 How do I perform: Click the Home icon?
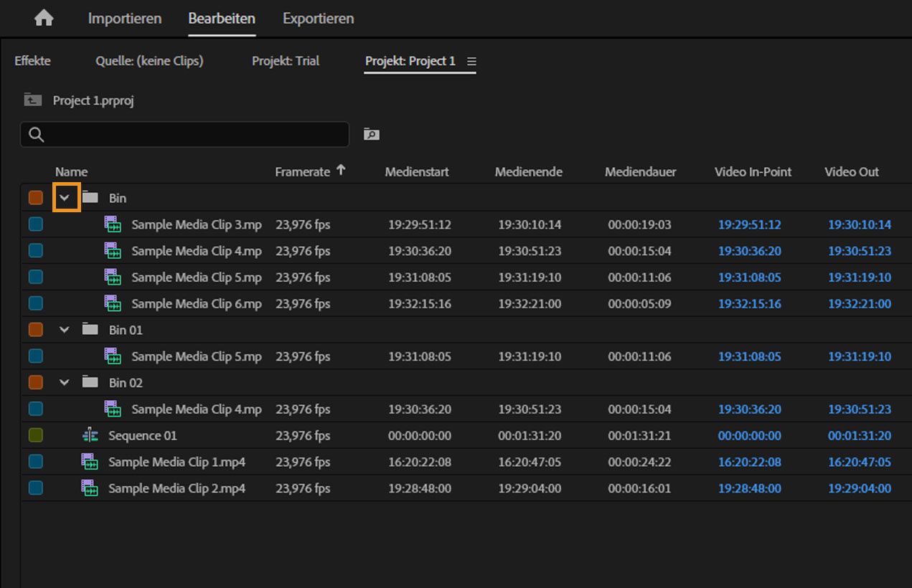tap(44, 19)
